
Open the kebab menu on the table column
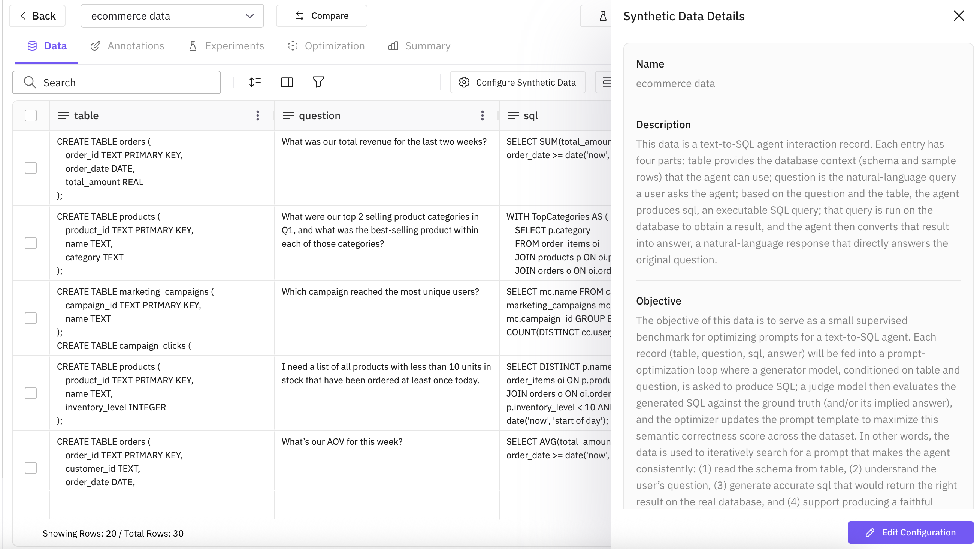(258, 115)
